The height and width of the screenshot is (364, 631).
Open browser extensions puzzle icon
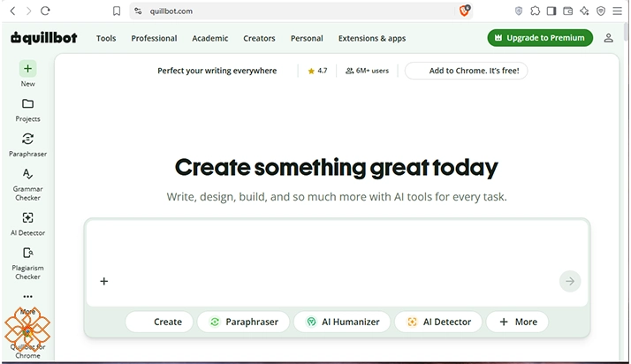pyautogui.click(x=535, y=11)
